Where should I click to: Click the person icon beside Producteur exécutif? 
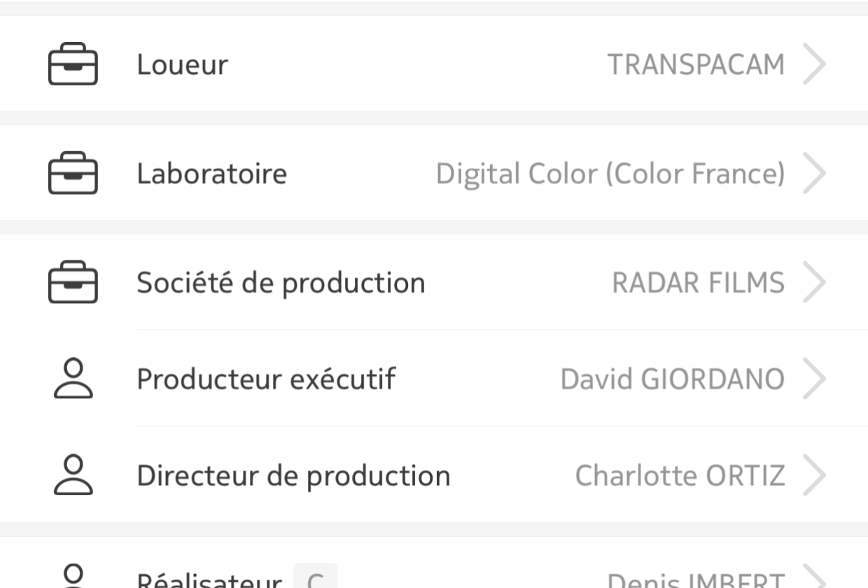(x=73, y=379)
